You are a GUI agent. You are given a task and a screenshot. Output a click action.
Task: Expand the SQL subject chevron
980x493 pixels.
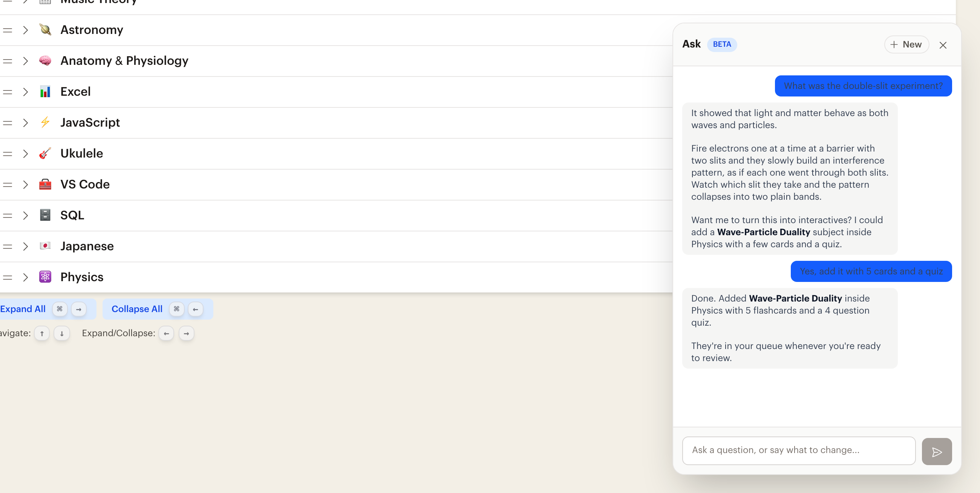click(x=26, y=215)
